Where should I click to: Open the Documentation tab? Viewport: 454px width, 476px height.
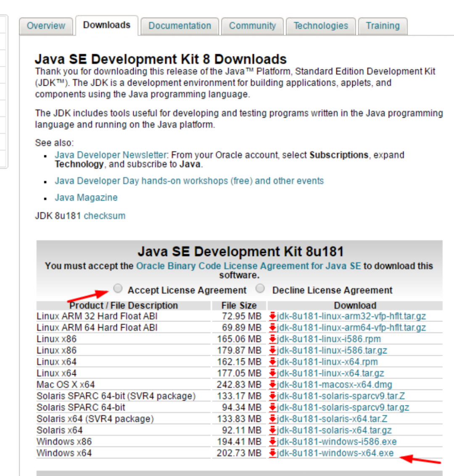[x=179, y=26]
